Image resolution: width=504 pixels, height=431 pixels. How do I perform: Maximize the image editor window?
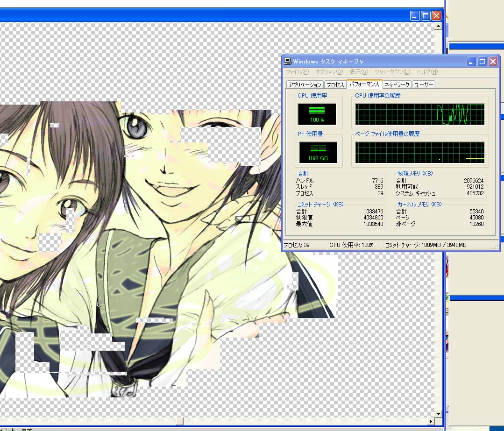point(426,15)
